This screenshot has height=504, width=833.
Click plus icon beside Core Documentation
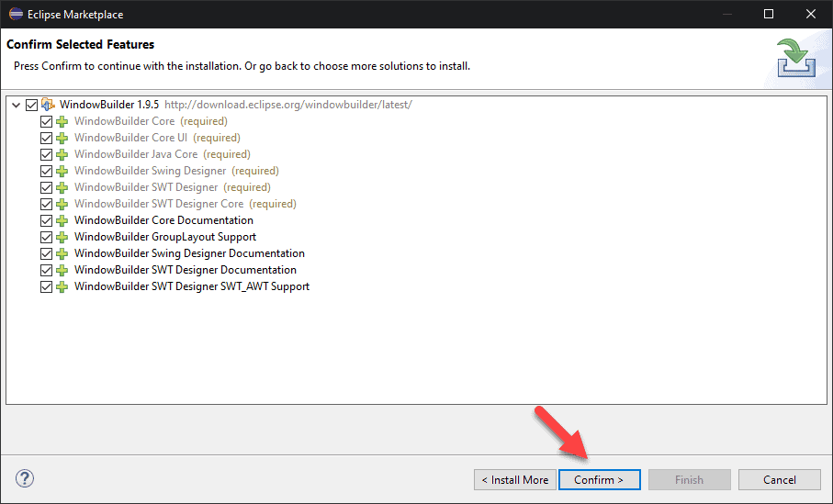click(62, 220)
